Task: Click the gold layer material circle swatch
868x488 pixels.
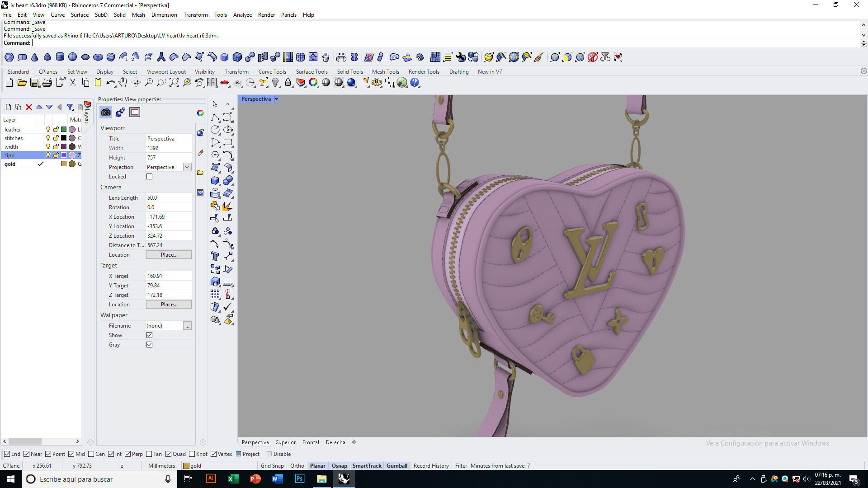Action: pos(72,164)
